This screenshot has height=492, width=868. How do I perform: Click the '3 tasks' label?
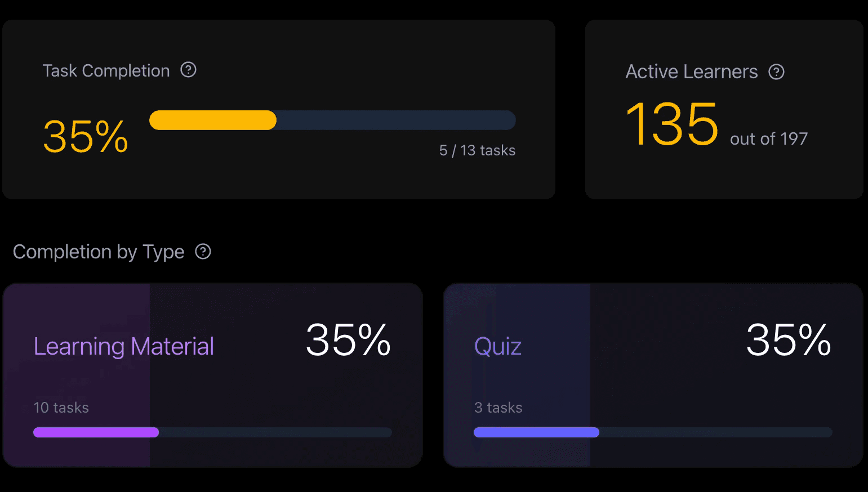[x=498, y=408]
